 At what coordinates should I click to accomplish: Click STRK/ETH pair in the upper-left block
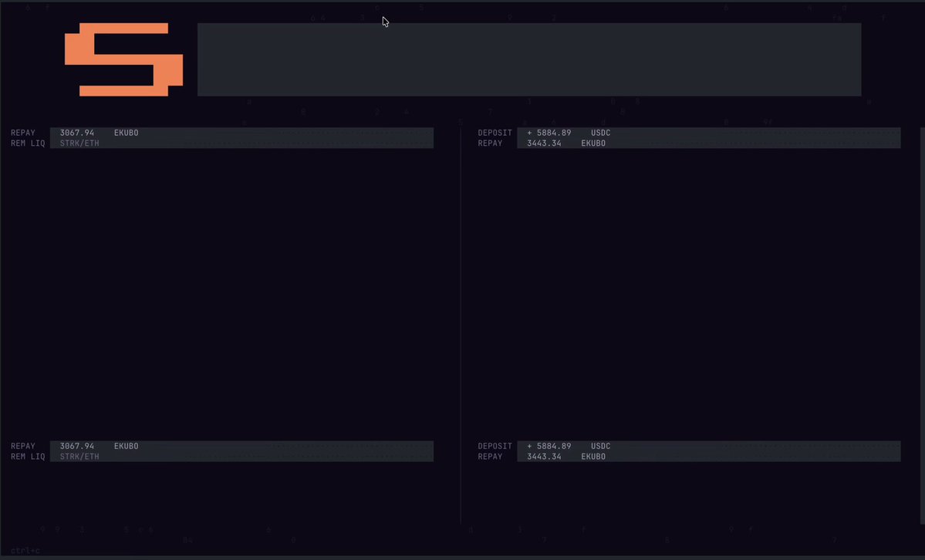click(x=79, y=143)
